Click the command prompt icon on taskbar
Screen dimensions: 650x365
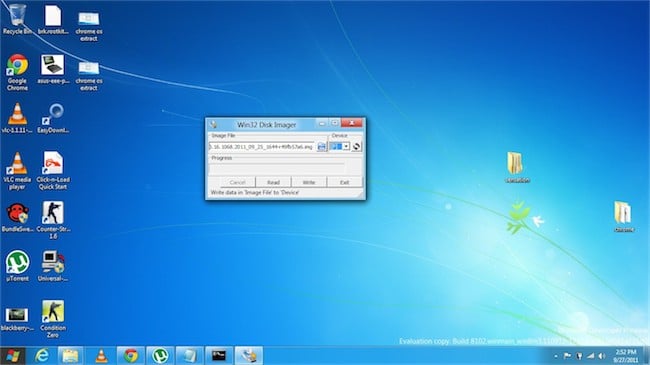point(219,356)
